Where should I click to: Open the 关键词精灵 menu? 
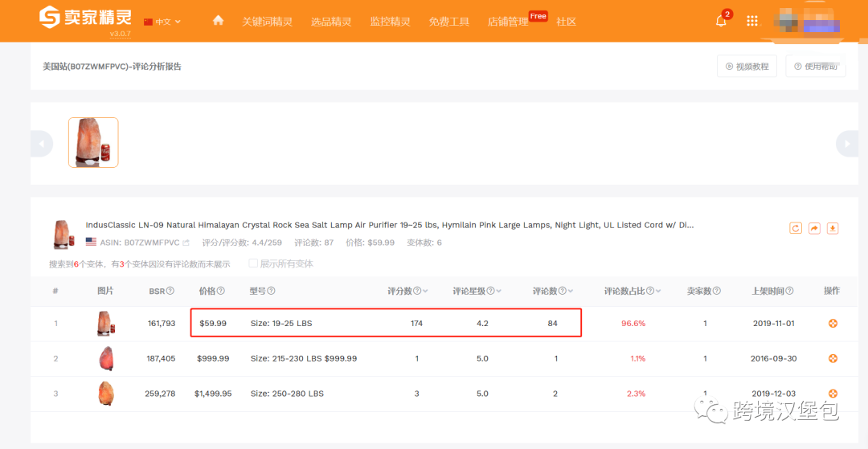pos(267,22)
